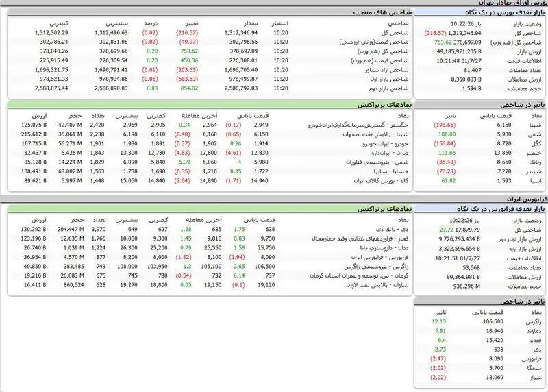Click the bourse trade value 8,360.883 B

466,79
